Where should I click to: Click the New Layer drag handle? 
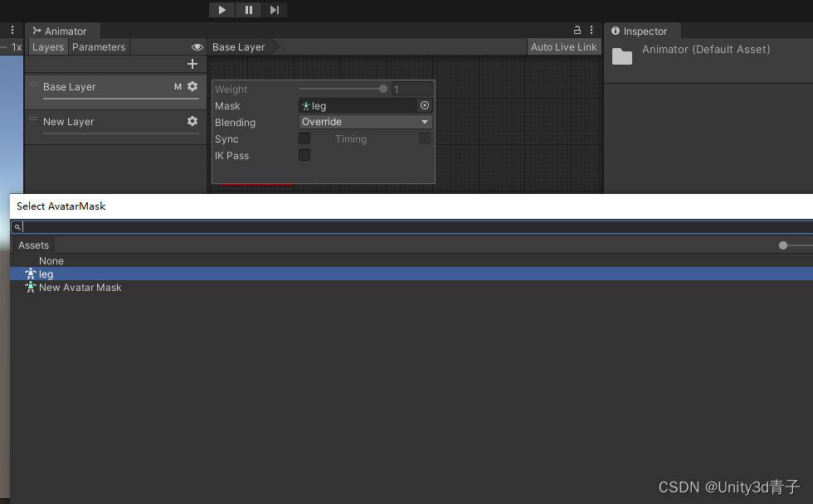coord(33,119)
